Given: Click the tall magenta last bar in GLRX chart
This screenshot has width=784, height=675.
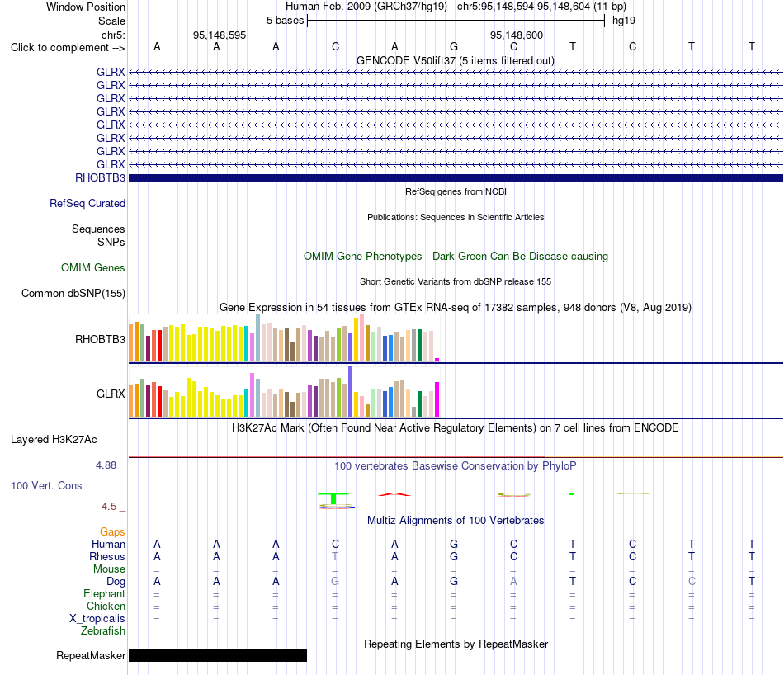Looking at the screenshot, I should (437, 399).
